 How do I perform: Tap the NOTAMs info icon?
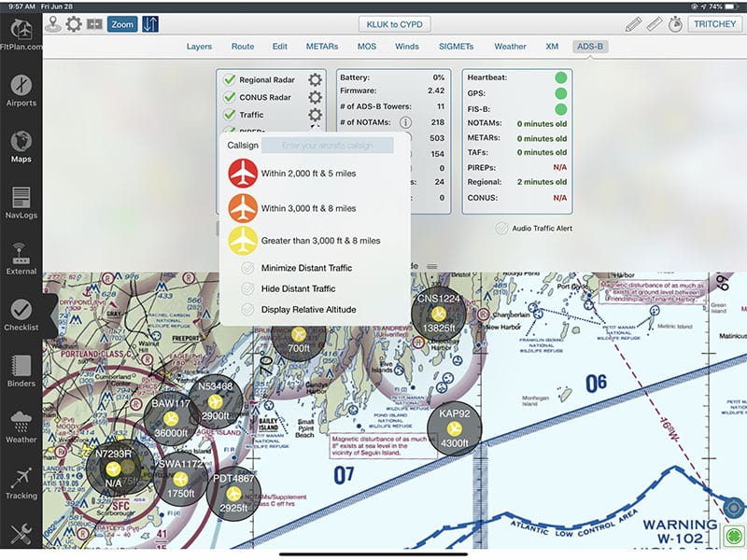tap(405, 122)
